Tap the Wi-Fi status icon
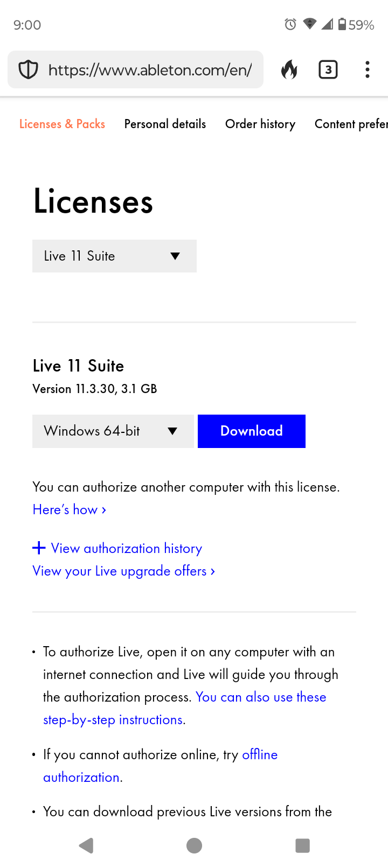 coord(310,24)
